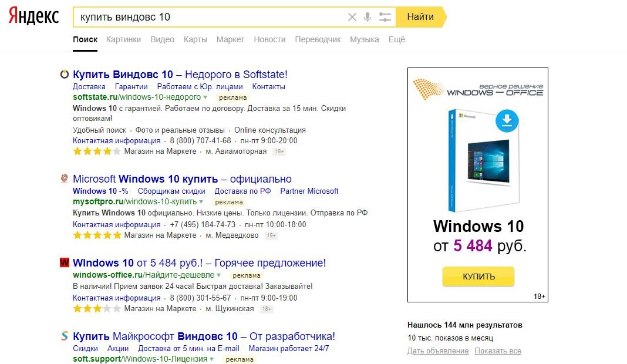This screenshot has height=364, width=627.
Task: Click 'Сборщикам скидки' sitelink
Action: tap(171, 191)
